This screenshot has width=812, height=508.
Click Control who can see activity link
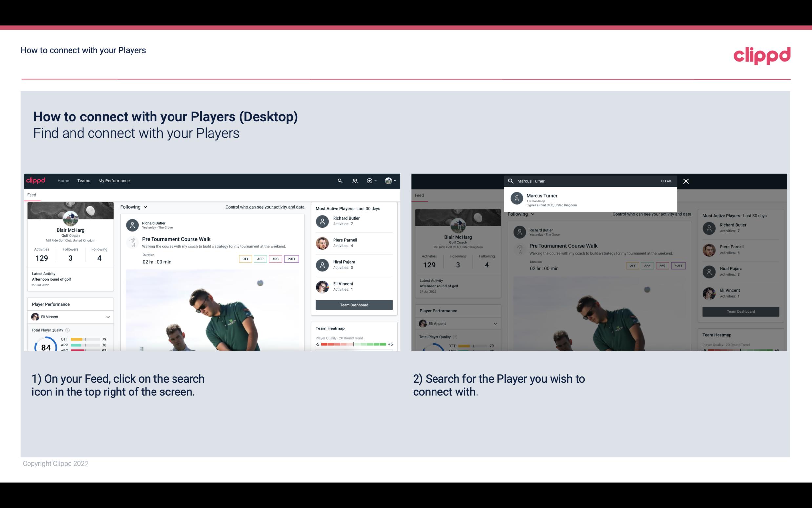click(265, 207)
